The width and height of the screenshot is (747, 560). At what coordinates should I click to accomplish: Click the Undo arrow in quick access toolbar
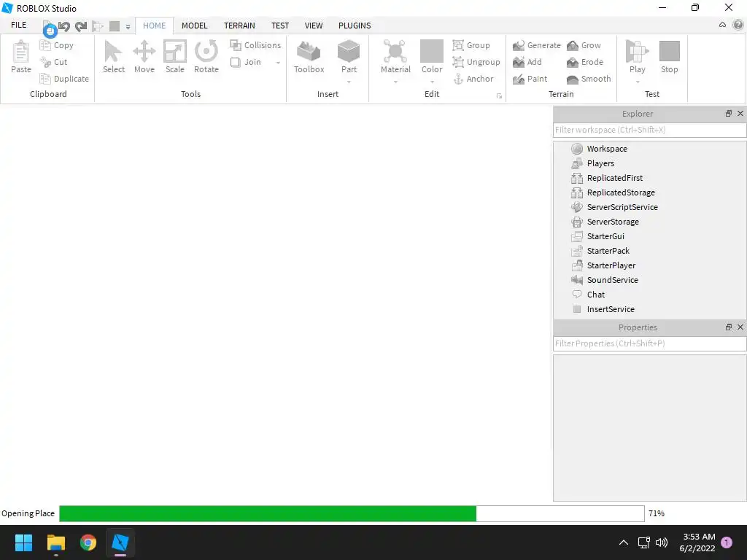point(64,26)
